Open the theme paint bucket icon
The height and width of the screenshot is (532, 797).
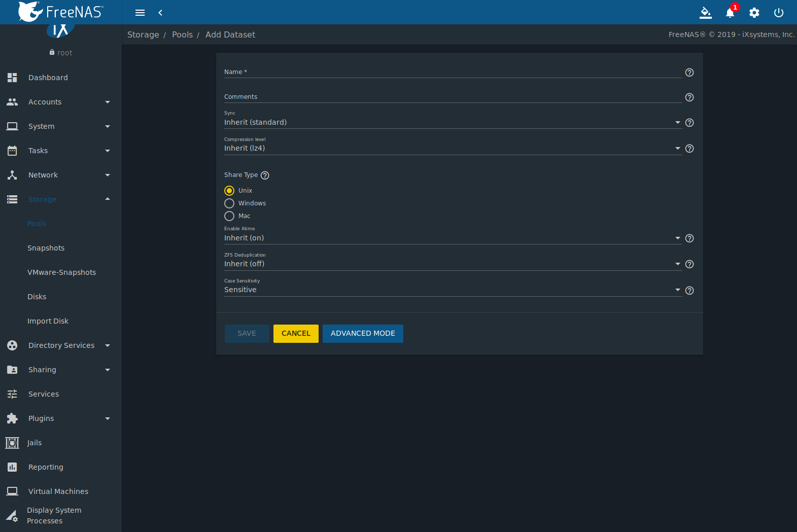point(706,13)
